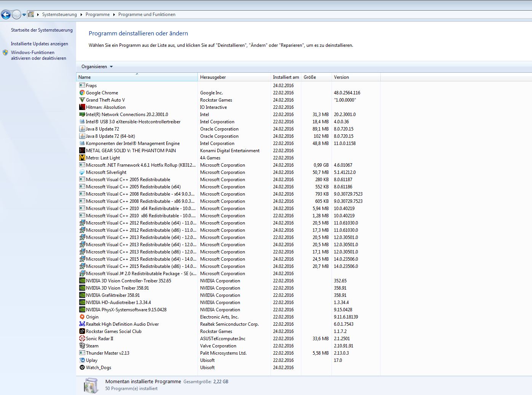Click Electronic Arts, Inc. publisher cell
Image resolution: width=532 pixels, height=395 pixels.
(219, 317)
